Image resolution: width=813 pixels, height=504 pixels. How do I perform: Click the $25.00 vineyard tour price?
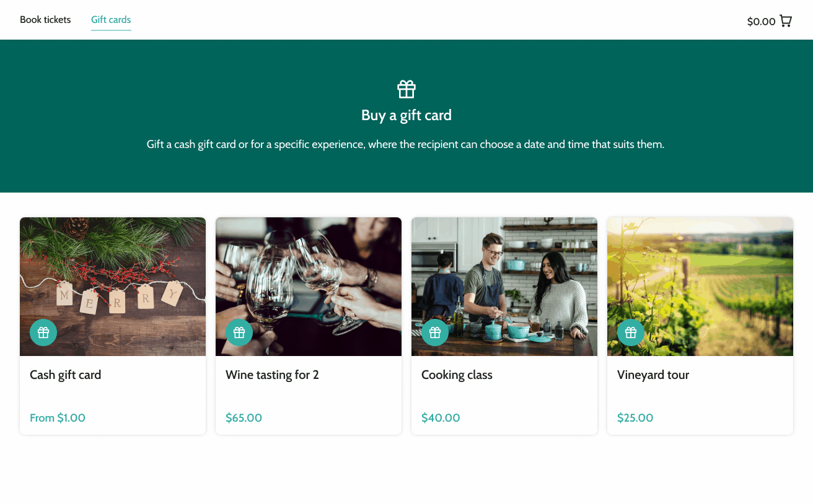tap(635, 418)
